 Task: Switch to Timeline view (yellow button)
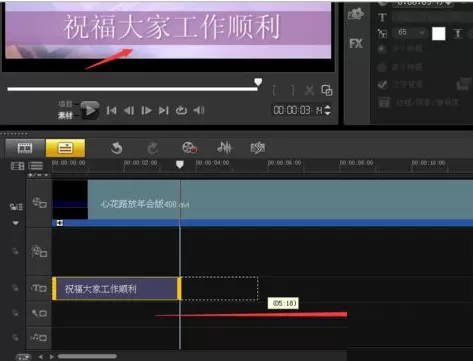tap(65, 148)
